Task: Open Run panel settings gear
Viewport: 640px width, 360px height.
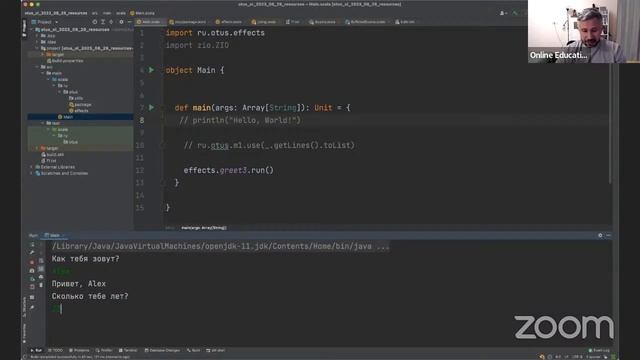Action: click(600, 236)
